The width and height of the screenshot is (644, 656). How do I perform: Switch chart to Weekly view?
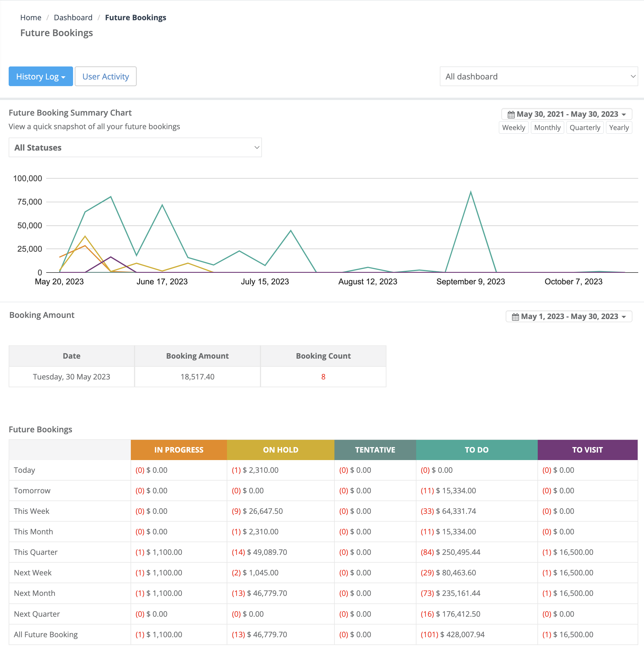(x=513, y=128)
